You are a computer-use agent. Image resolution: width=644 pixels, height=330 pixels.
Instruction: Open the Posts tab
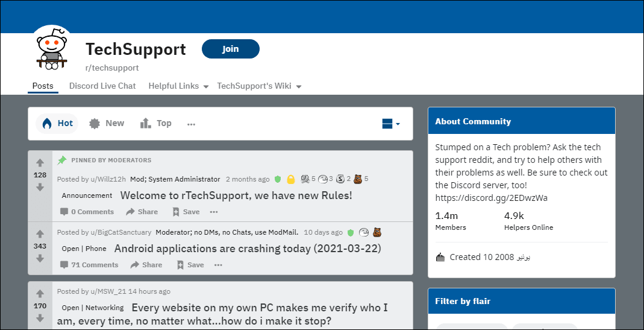[43, 86]
